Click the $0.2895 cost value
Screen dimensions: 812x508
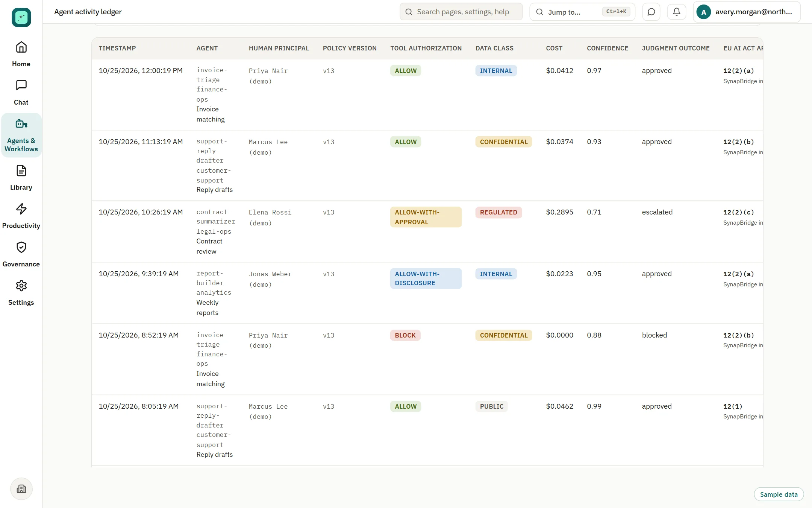tap(559, 212)
